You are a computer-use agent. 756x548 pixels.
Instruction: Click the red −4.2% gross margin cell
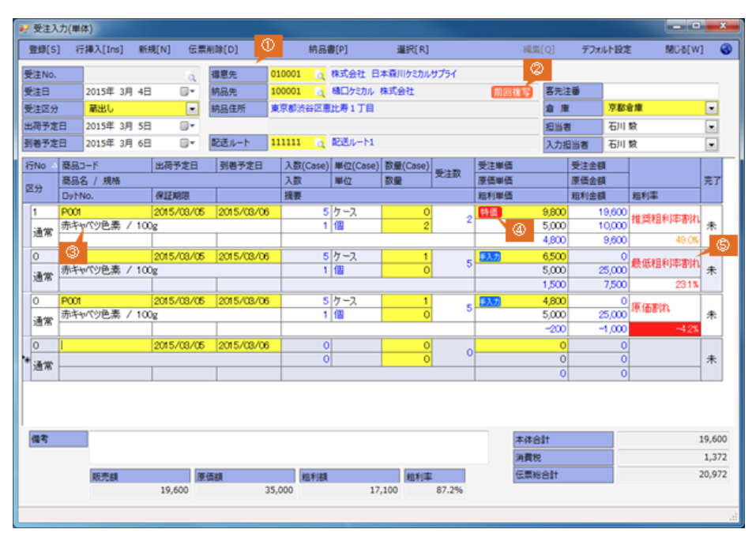click(664, 327)
